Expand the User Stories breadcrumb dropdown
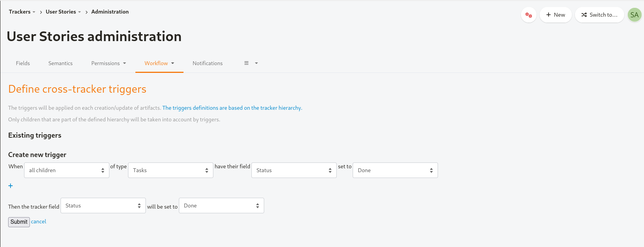This screenshot has width=644, height=247. [63, 12]
